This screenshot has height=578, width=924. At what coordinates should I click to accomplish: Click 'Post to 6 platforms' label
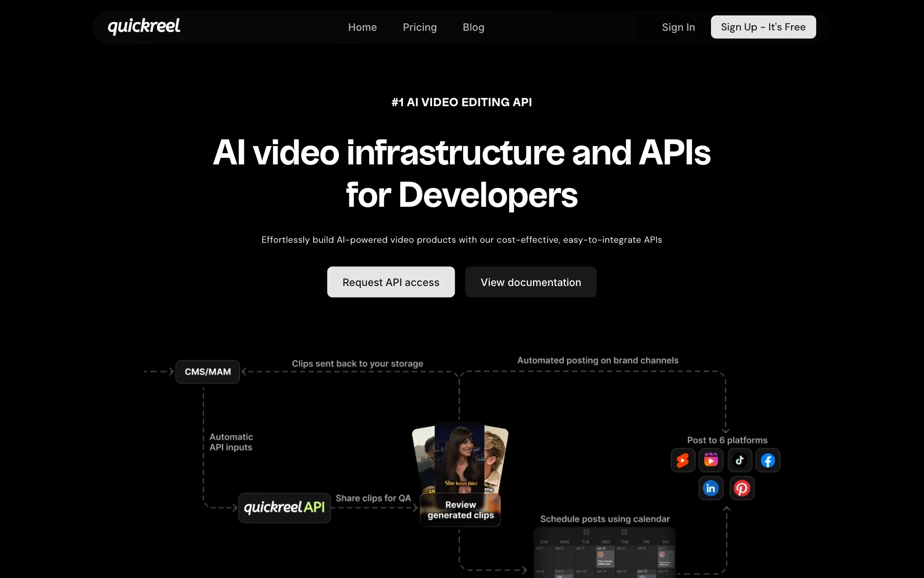pos(727,440)
